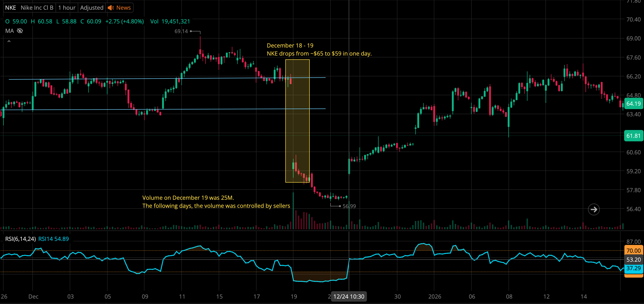Image resolution: width=644 pixels, height=304 pixels.
Task: Click the 12/24 10:30 crosshair time label
Action: [x=348, y=296]
